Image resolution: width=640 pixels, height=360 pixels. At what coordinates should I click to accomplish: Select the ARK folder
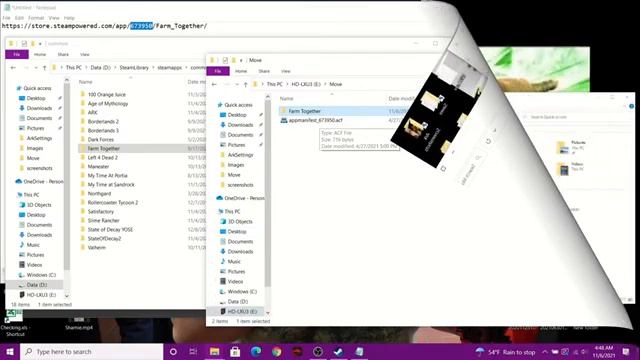coord(93,112)
